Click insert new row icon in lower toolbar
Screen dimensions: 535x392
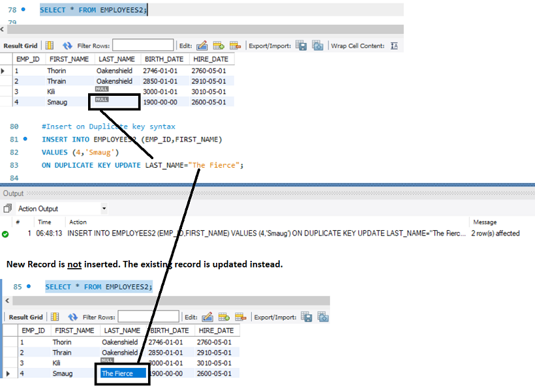click(x=224, y=316)
